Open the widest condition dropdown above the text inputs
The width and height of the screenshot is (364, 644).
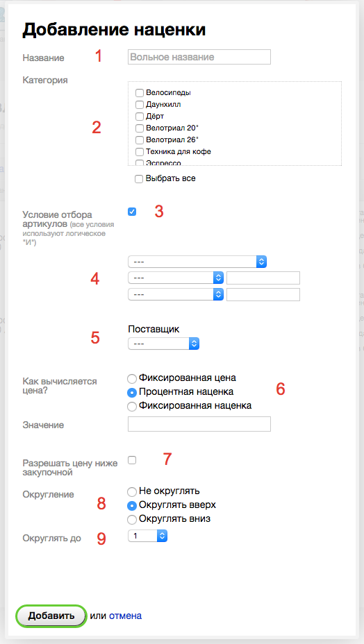[x=197, y=262]
